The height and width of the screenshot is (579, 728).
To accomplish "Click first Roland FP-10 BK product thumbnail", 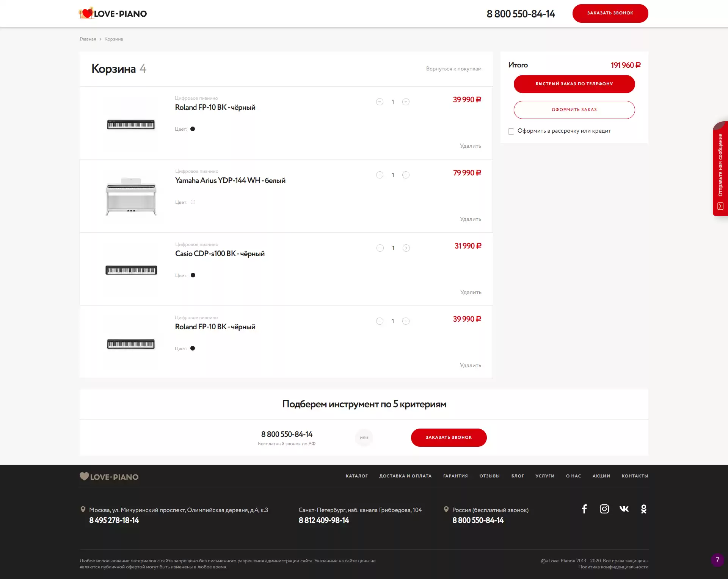I will click(131, 124).
